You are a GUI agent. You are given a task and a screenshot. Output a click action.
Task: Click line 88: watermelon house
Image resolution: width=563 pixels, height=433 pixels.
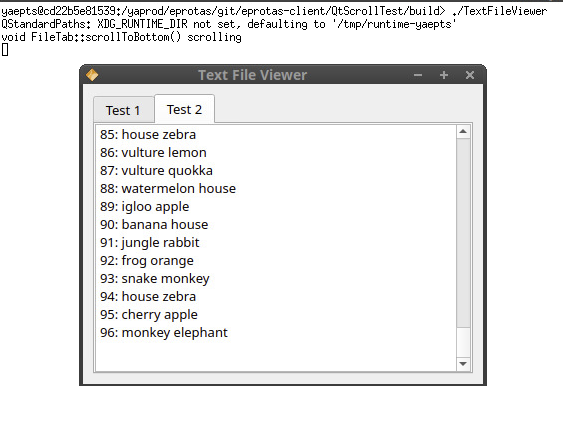pos(168,188)
